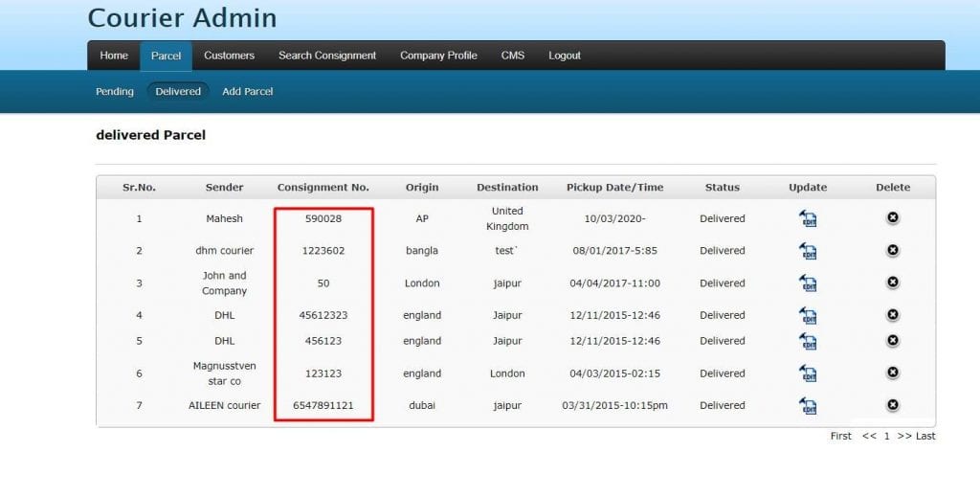Open the Parcel menu tab
This screenshot has height=497, width=980.
coord(166,56)
